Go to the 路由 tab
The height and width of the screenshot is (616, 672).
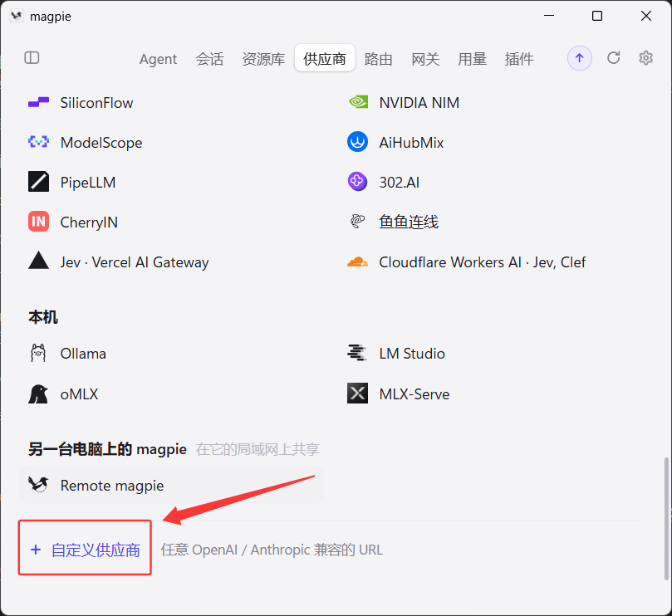click(379, 59)
